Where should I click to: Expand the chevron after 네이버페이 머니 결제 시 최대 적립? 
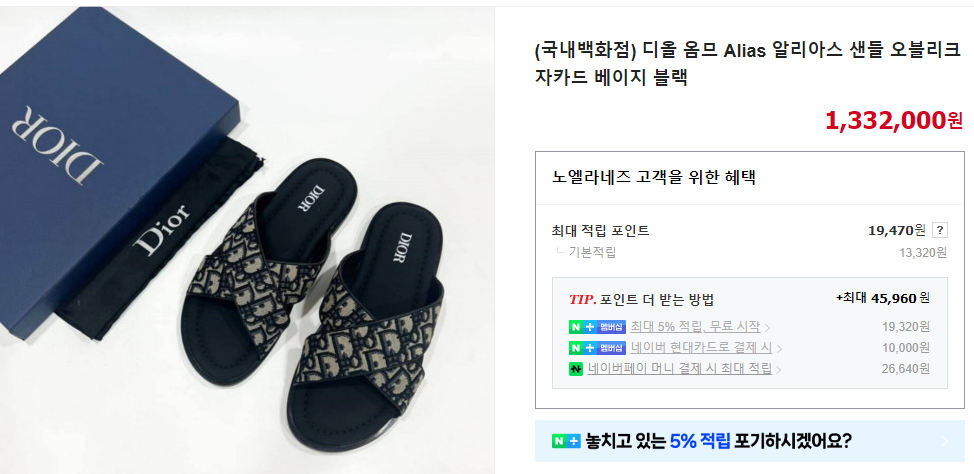(779, 370)
